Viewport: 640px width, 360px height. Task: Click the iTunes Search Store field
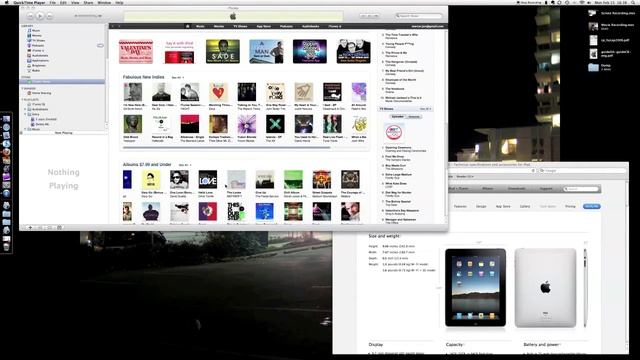(419, 16)
